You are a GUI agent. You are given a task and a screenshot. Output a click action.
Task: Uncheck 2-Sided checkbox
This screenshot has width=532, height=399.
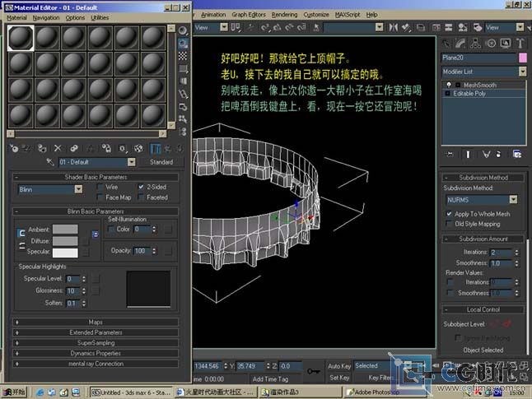pyautogui.click(x=141, y=187)
